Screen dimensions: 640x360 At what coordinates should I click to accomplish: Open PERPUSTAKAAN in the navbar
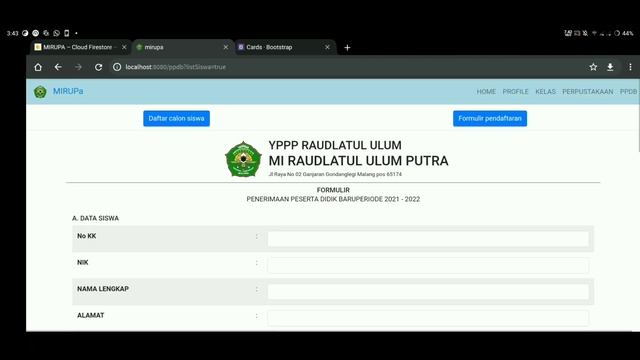[588, 91]
